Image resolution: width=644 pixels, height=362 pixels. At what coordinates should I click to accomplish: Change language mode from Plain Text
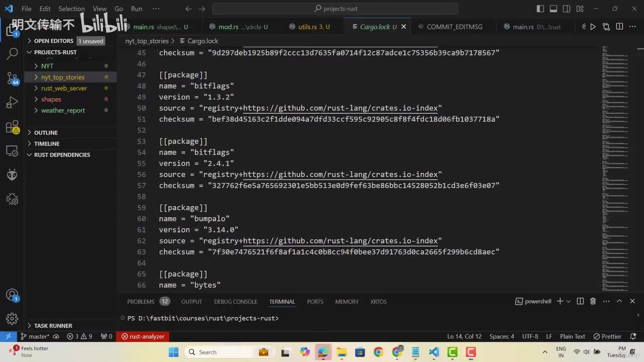click(573, 336)
